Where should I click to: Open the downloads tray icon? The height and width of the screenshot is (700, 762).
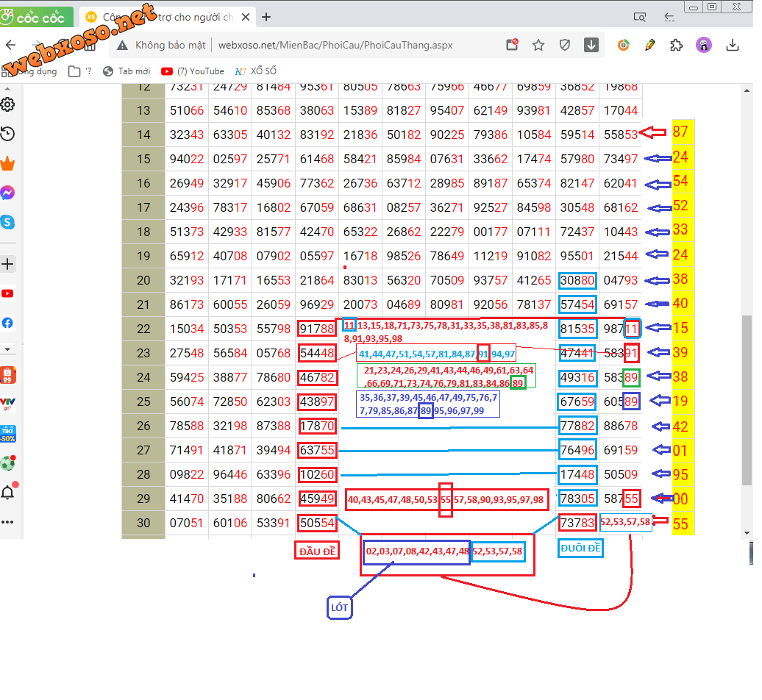[x=733, y=45]
